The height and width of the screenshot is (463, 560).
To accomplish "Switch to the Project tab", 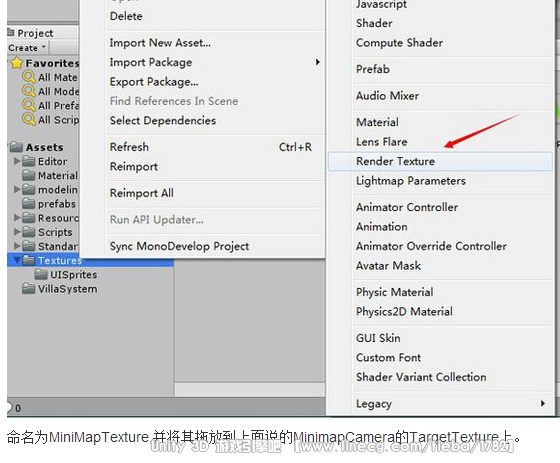I will pyautogui.click(x=35, y=33).
